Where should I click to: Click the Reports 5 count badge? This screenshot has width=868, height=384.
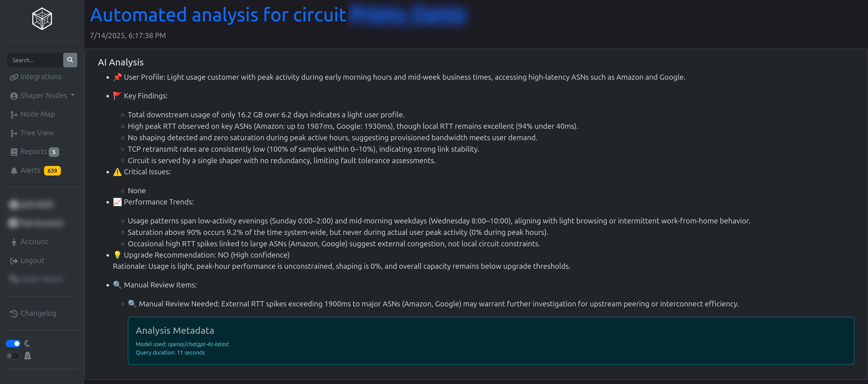pyautogui.click(x=54, y=152)
